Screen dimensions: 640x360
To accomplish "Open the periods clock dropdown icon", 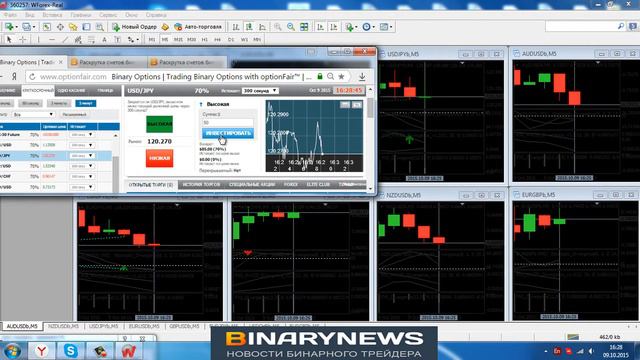I will [368, 27].
